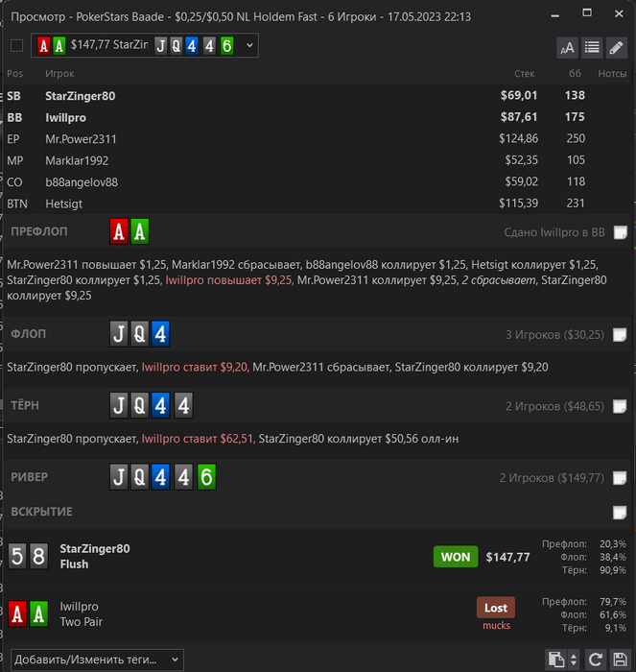Select the Marklar1992 player row
Image resolution: width=636 pixels, height=672 pixels.
[x=318, y=160]
